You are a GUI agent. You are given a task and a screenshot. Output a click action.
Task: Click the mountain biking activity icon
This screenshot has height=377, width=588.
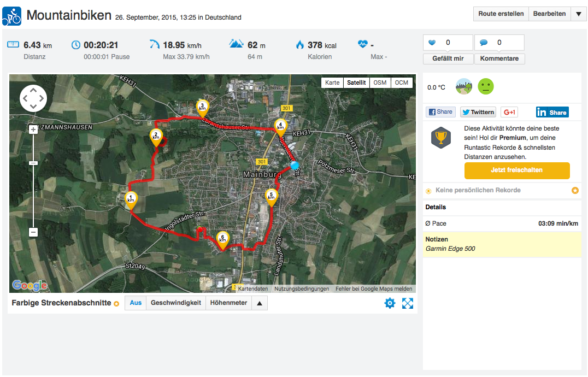pos(11,16)
